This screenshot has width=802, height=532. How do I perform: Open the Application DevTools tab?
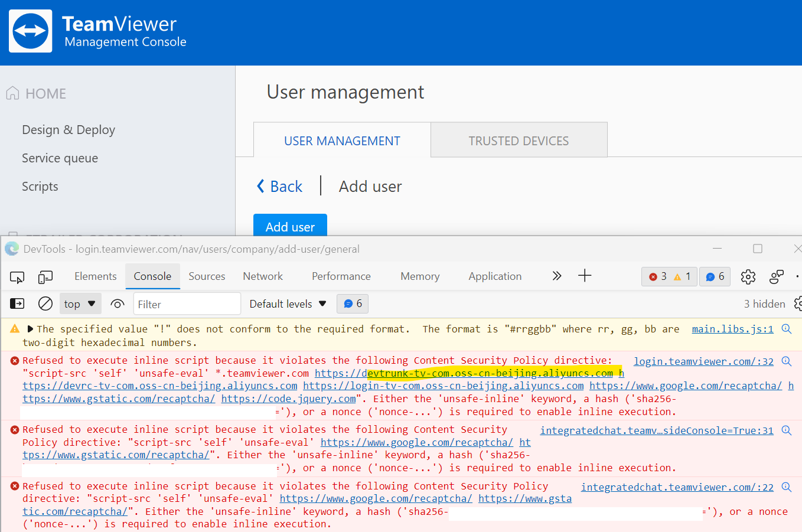click(495, 276)
